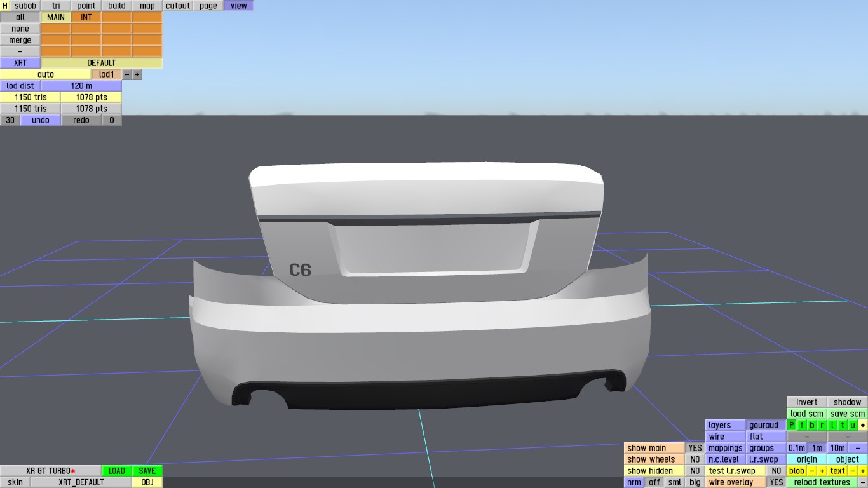Select the INT layer slot
This screenshot has width=868, height=488.
(x=86, y=17)
